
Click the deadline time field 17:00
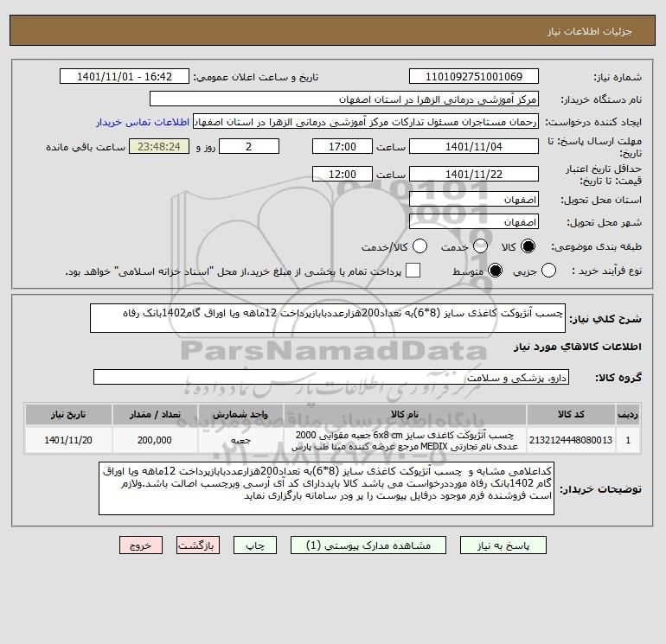pos(343,146)
